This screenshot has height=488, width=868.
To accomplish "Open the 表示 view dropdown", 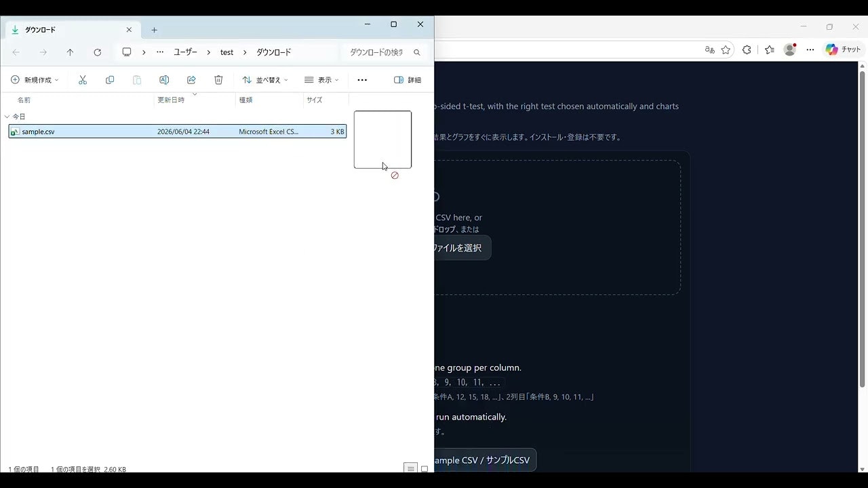I will click(x=321, y=80).
